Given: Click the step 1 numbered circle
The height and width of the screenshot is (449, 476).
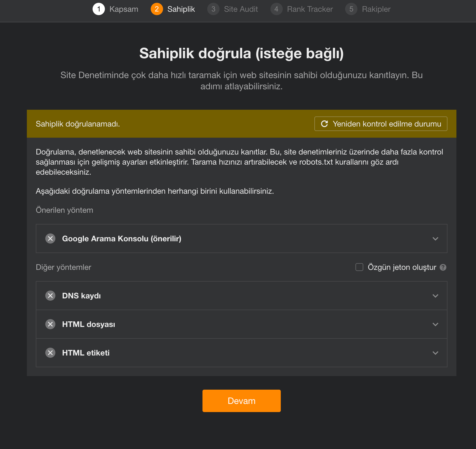Looking at the screenshot, I should click(x=98, y=9).
